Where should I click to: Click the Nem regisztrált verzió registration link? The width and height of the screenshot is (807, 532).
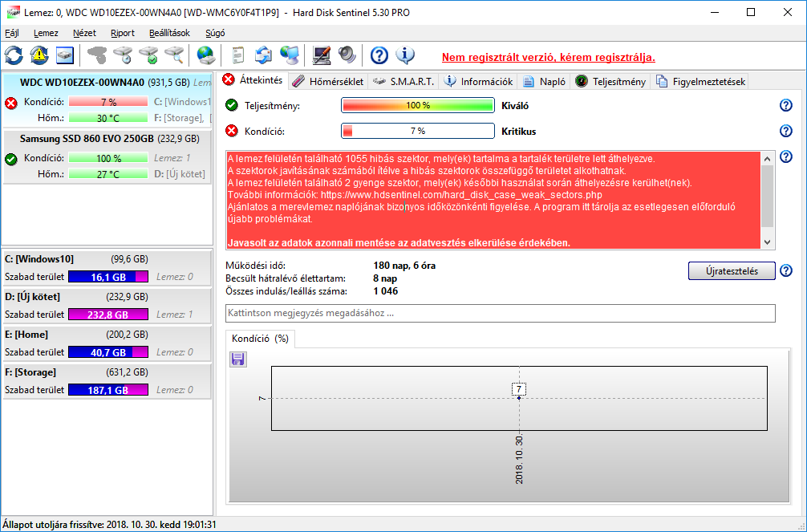point(548,57)
